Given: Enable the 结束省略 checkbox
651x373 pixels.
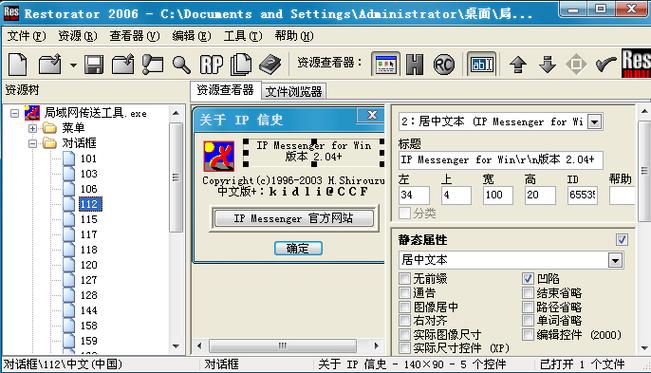Looking at the screenshot, I should 528,292.
